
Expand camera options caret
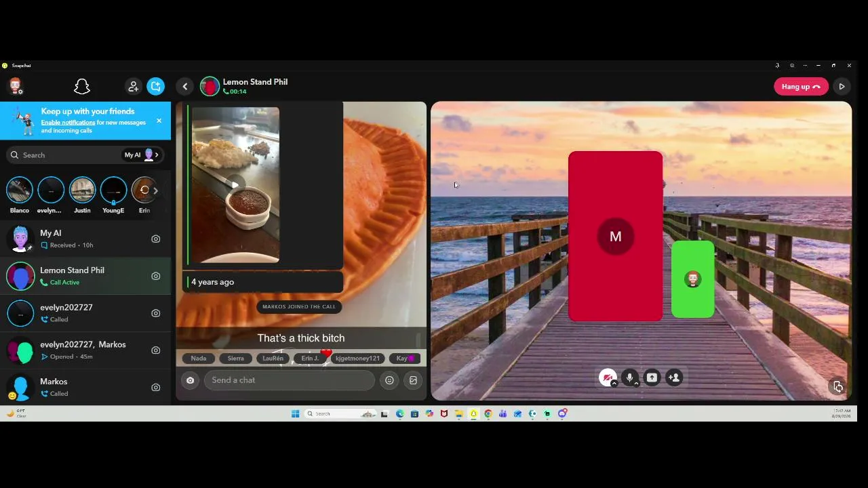coord(614,384)
